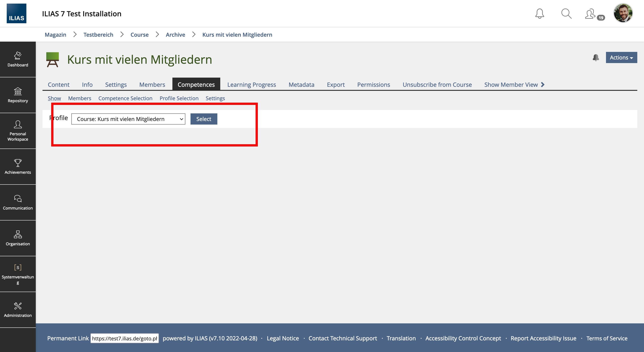Open Competence Selection subtab link
The image size is (644, 352).
coord(125,98)
